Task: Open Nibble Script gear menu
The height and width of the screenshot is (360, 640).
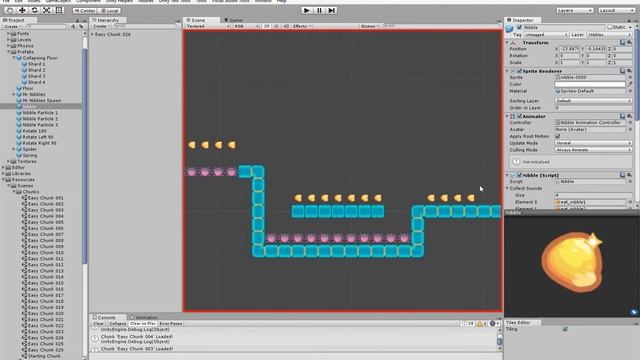Action: click(629, 175)
